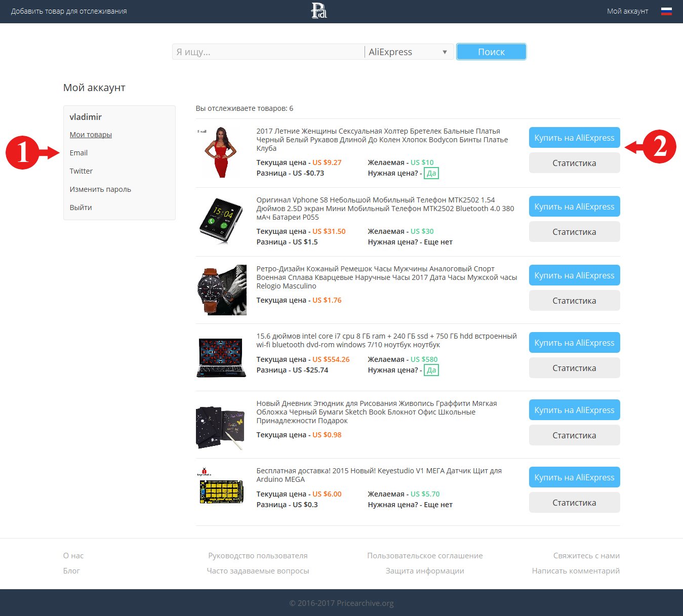
Task: Open 15.6 inch laptop thumbnail
Action: [221, 357]
